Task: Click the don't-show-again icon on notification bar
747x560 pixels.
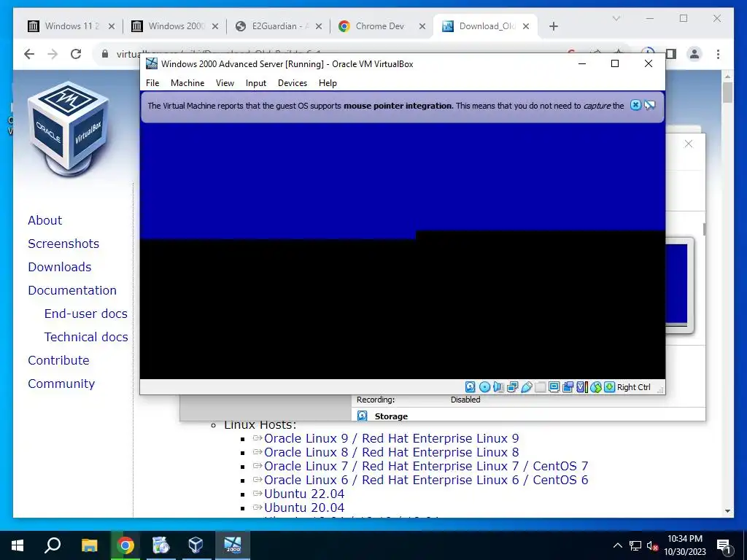Action: tap(650, 105)
